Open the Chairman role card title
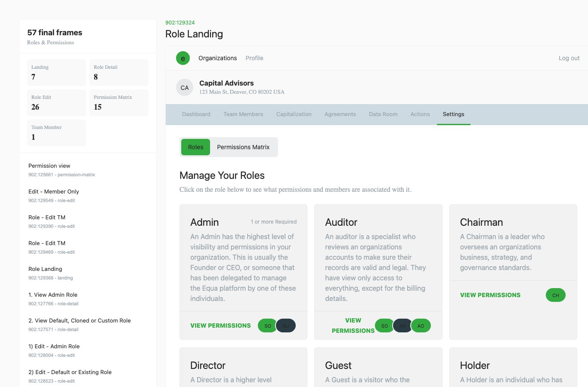This screenshot has height=387, width=588. [481, 222]
